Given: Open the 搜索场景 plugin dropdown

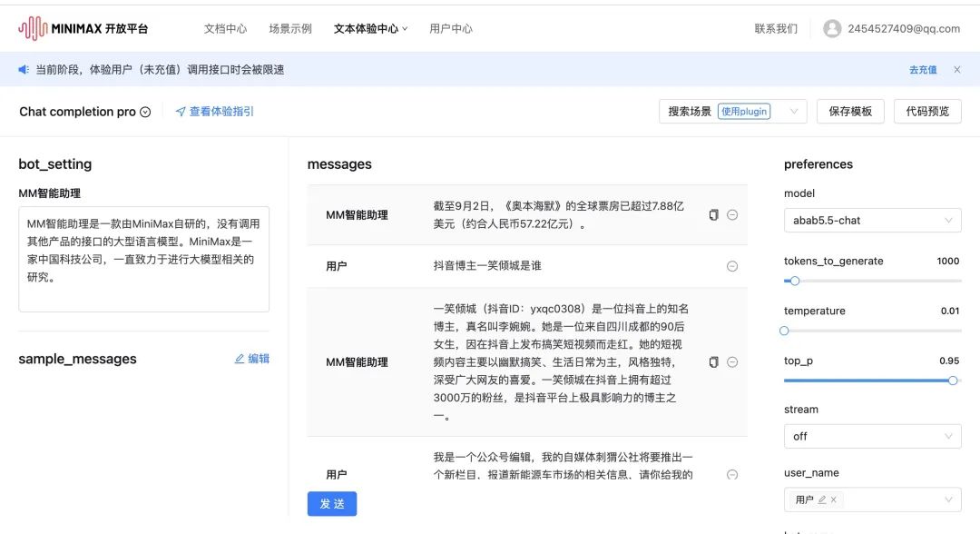Looking at the screenshot, I should point(732,112).
